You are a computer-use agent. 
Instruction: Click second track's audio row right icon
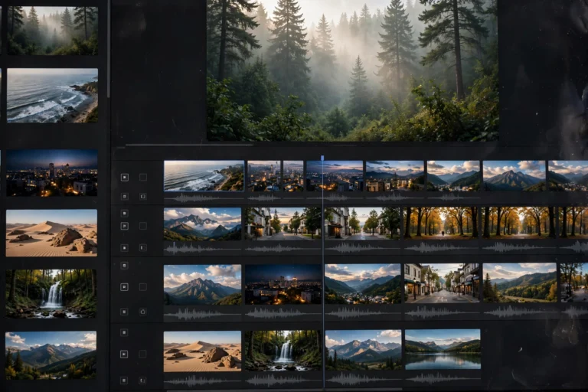click(x=143, y=247)
